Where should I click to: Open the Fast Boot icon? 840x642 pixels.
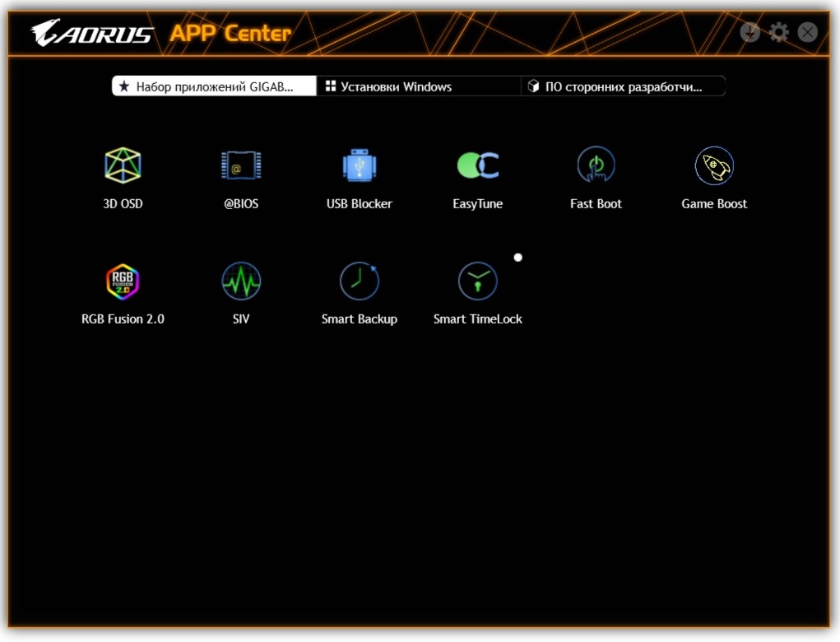tap(596, 165)
